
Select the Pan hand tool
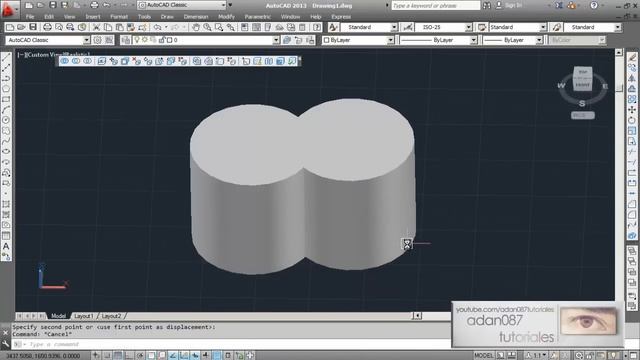[x=196, y=27]
